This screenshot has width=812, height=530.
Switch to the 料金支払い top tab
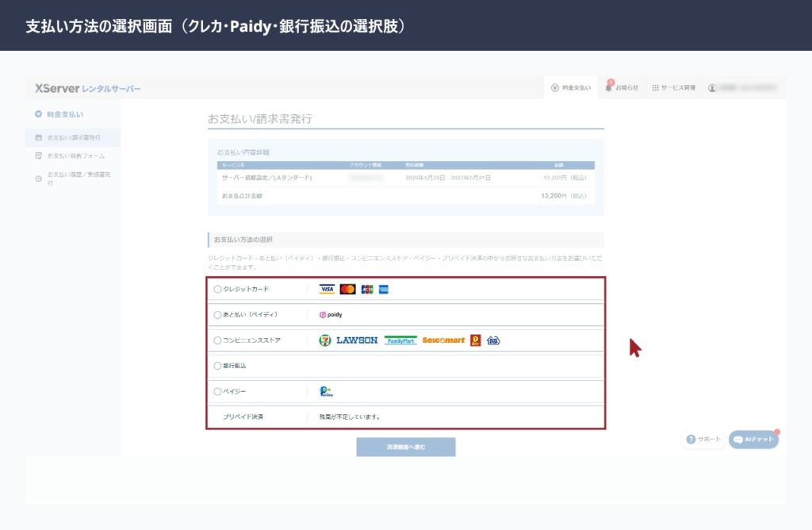pos(571,87)
